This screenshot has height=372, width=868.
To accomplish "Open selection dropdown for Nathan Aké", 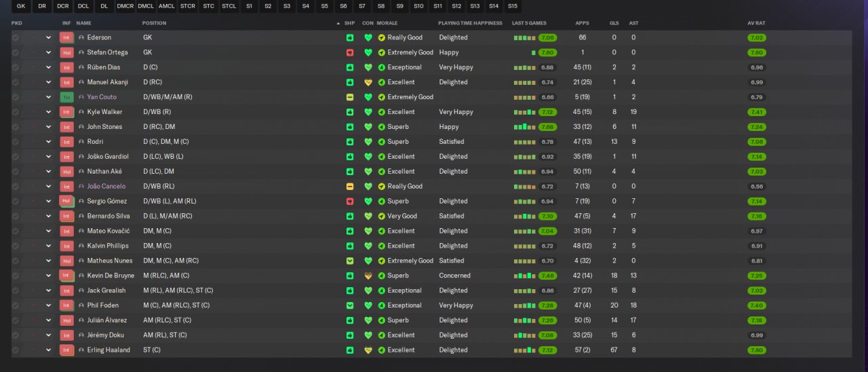I will (48, 172).
